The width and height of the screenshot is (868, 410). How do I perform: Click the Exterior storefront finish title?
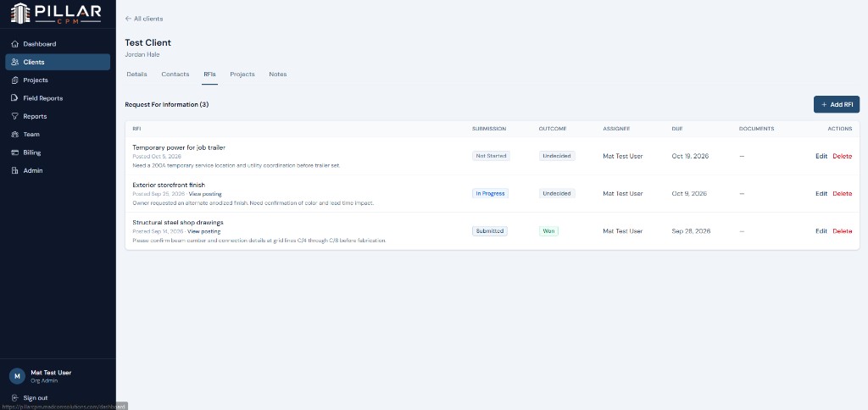[x=169, y=185]
